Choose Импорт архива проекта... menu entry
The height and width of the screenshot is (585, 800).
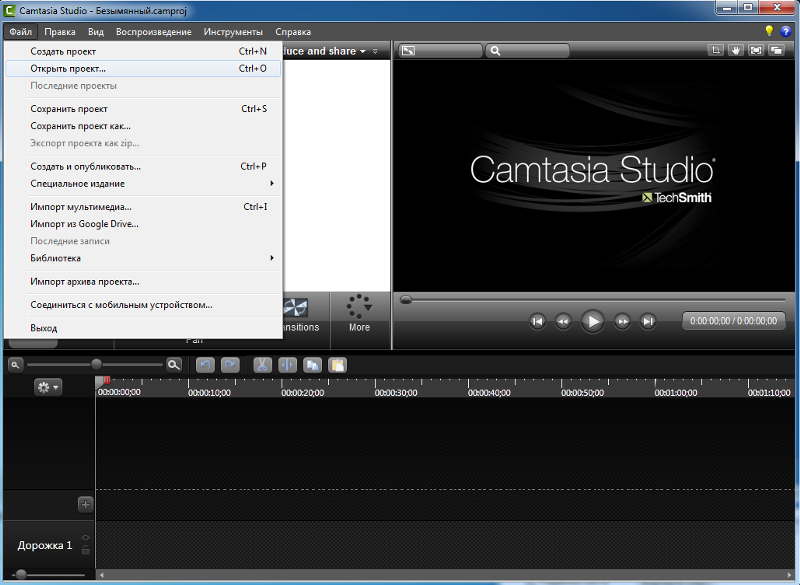click(143, 282)
